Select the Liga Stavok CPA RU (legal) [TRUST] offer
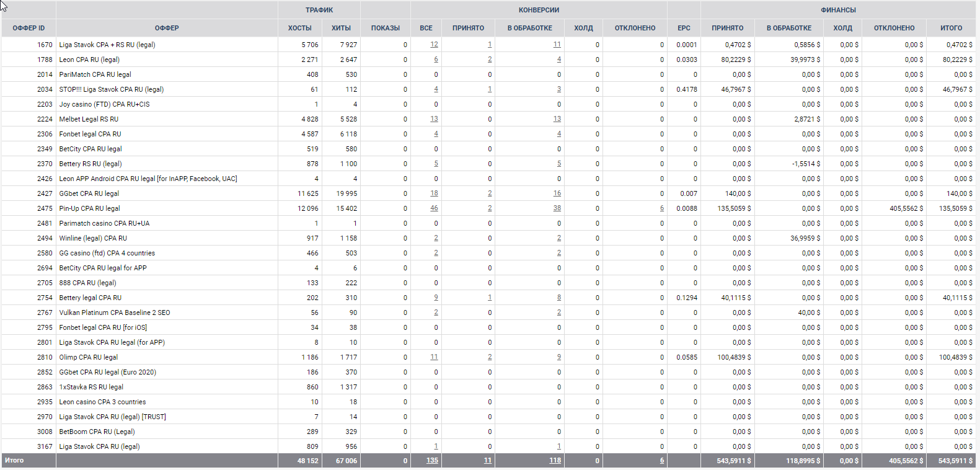 pyautogui.click(x=113, y=417)
